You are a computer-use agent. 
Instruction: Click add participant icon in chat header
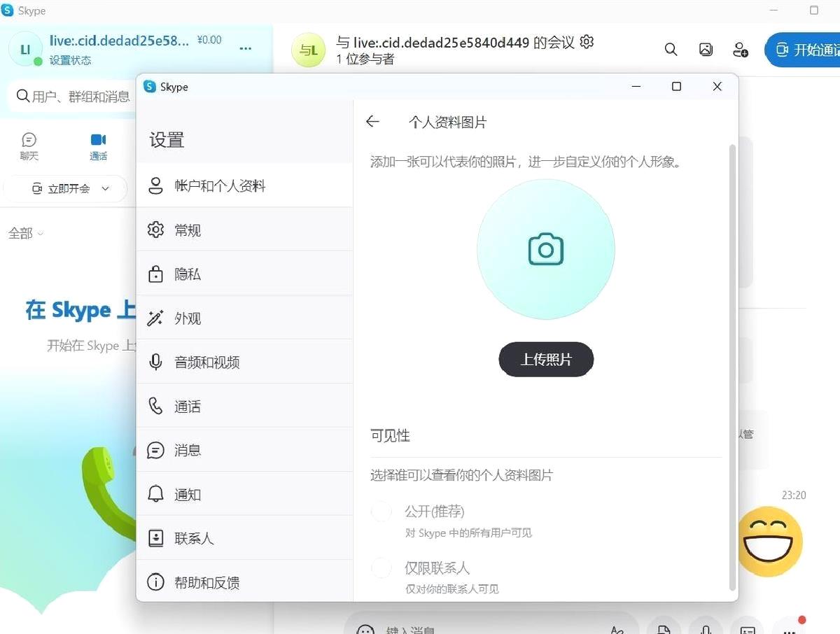740,50
